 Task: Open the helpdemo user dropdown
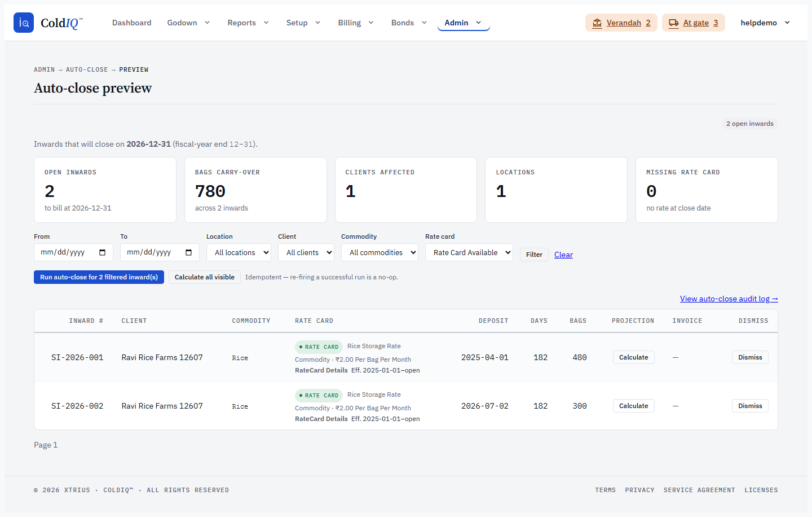(765, 23)
